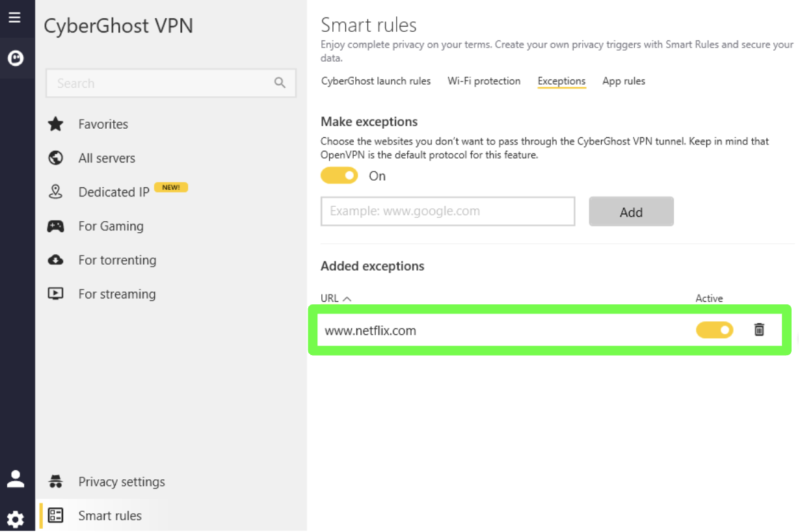
Task: Turn off the Make exceptions switch
Action: (x=340, y=176)
